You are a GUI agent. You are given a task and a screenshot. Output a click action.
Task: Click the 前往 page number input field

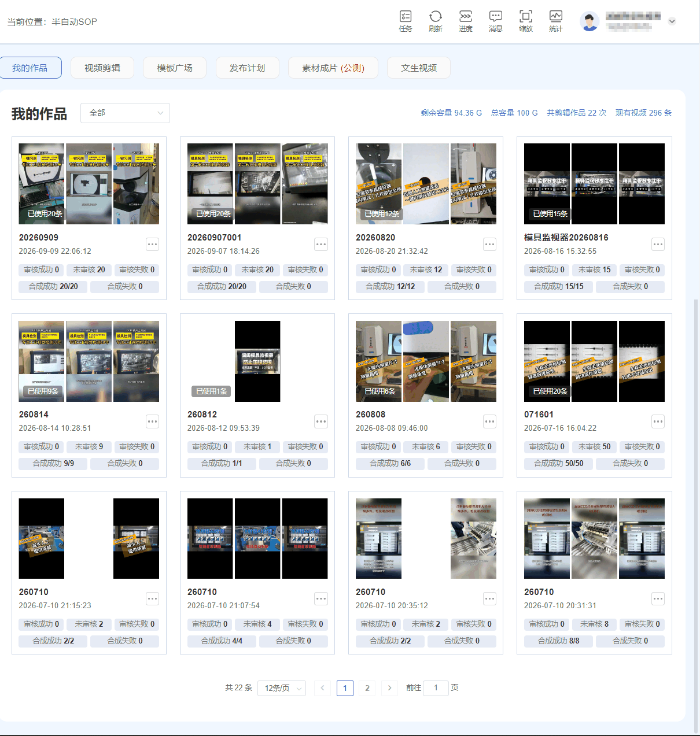click(436, 688)
